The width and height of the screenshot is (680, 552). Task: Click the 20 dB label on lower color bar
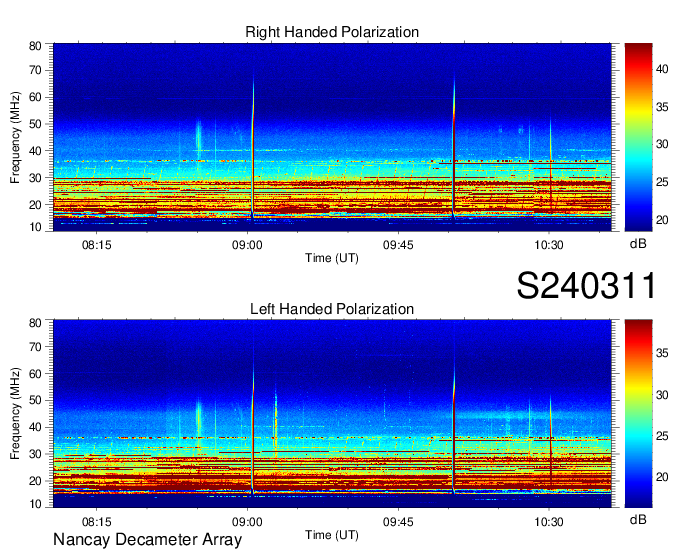pos(662,477)
